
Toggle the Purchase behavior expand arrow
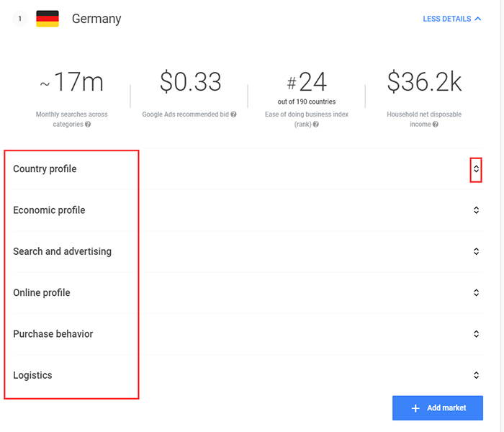pyautogui.click(x=476, y=334)
